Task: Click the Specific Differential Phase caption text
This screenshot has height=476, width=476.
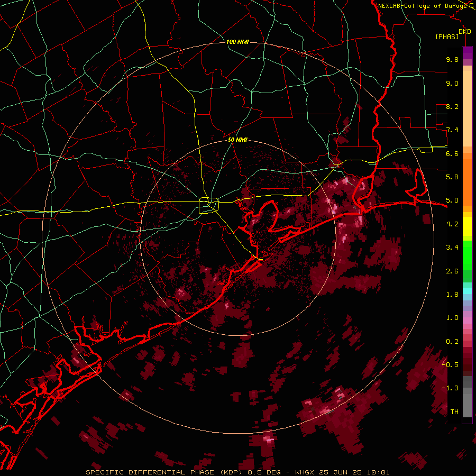Action: pyautogui.click(x=237, y=472)
